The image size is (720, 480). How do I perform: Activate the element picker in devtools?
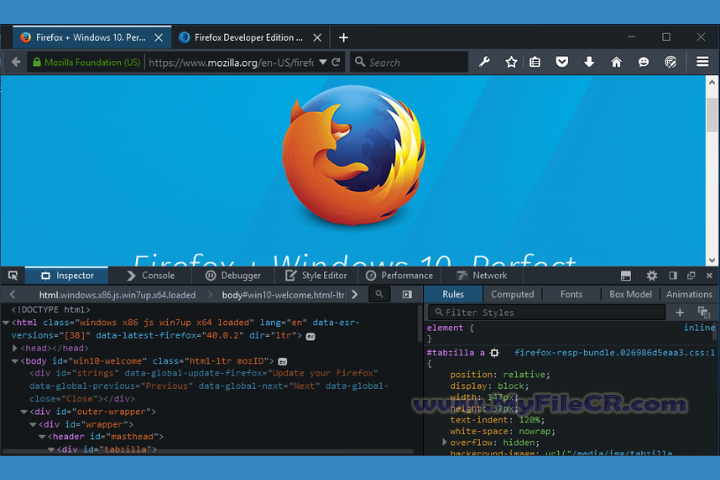tap(13, 276)
